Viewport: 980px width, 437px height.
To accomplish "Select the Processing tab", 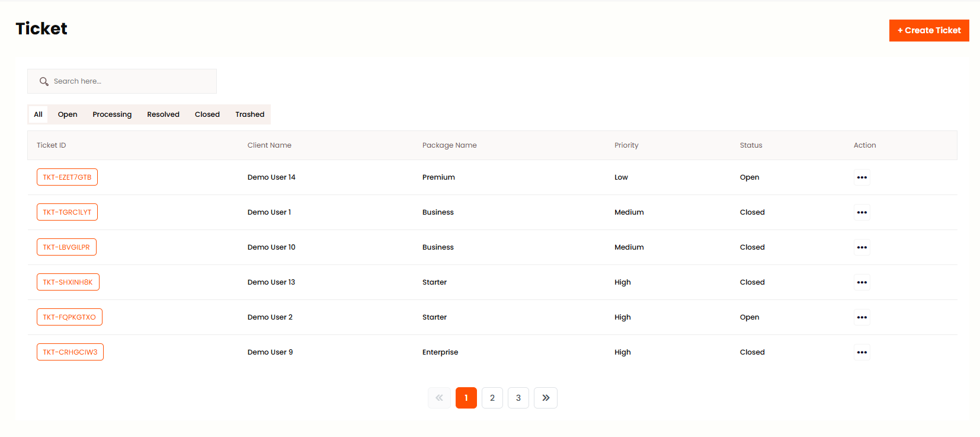I will 112,114.
